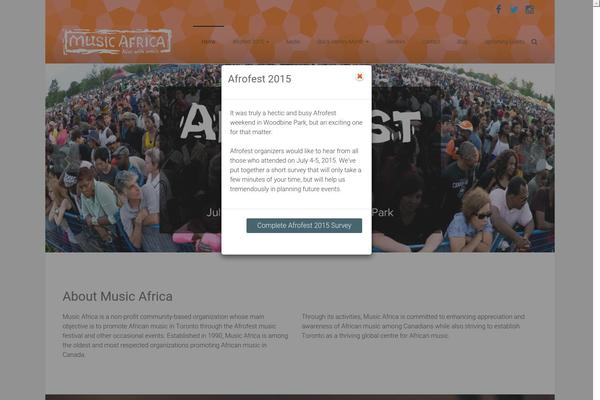This screenshot has height=400, width=600.
Task: Open the Facebook page icon
Action: [498, 10]
